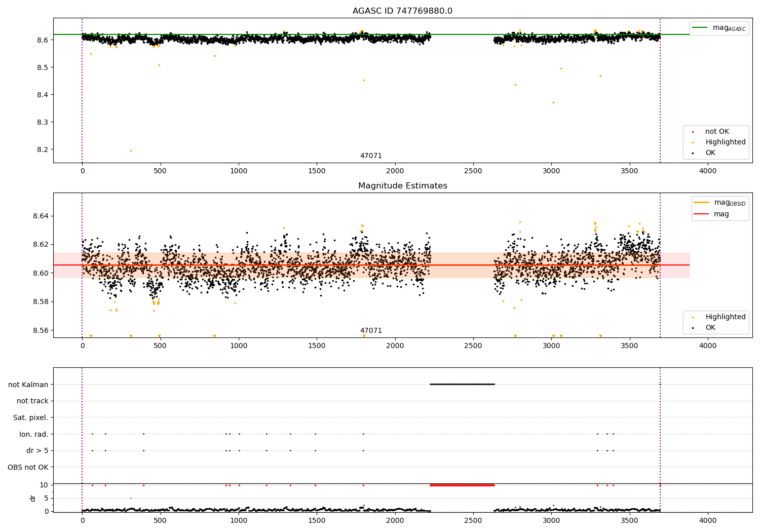This screenshot has height=532, width=760.
Task: Click the green line sample beside mag AGASC legend
Action: tap(700, 28)
